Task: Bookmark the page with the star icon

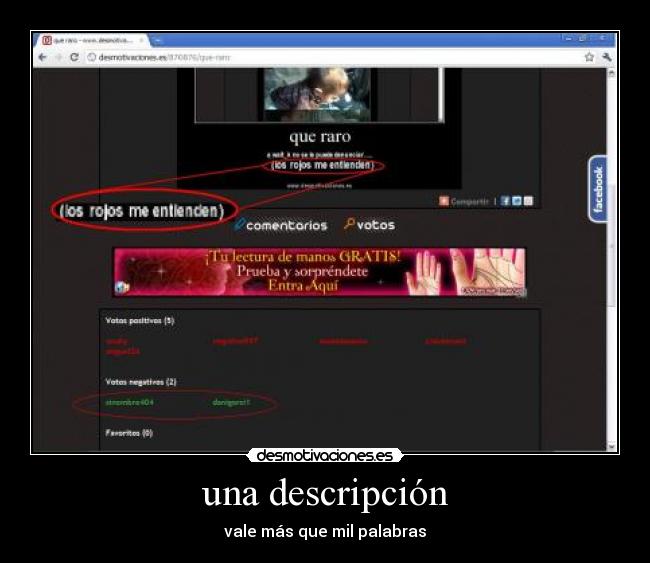Action: pyautogui.click(x=589, y=57)
